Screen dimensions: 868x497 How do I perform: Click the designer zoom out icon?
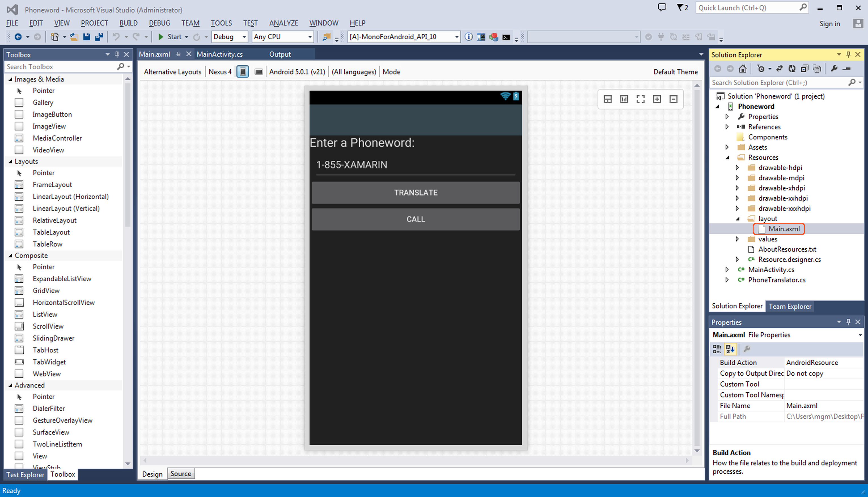pos(673,99)
